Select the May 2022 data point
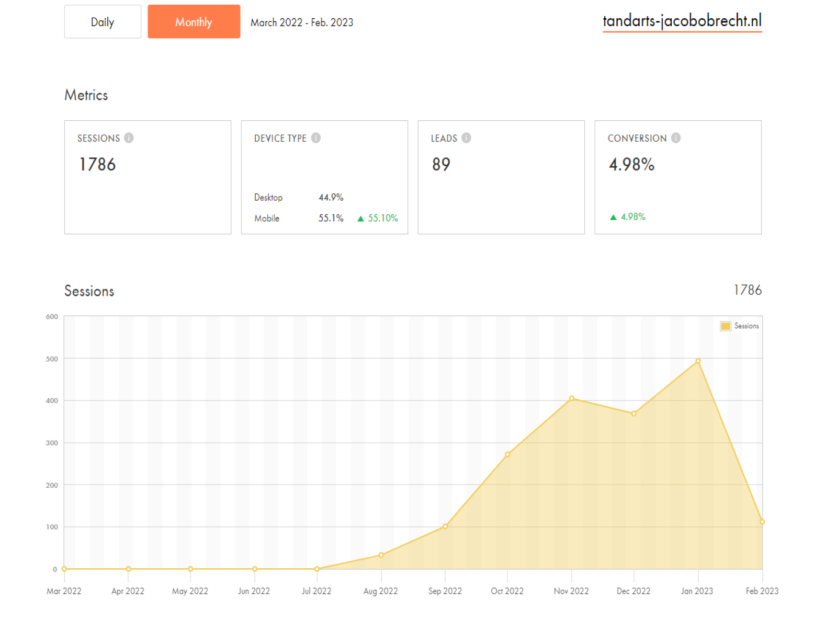Screen dimensions: 837x644 click(190, 569)
